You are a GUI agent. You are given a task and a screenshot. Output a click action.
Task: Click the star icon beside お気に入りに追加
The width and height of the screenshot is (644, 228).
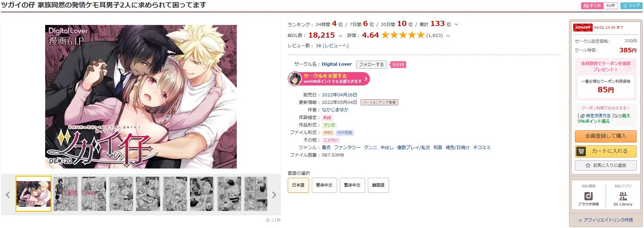[588, 165]
